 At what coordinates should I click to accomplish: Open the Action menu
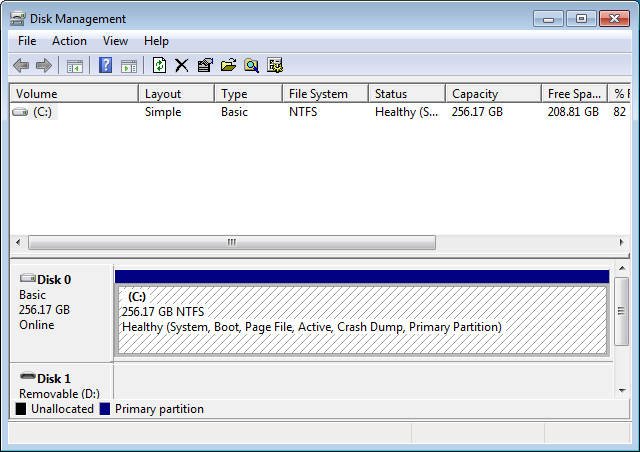[x=69, y=41]
